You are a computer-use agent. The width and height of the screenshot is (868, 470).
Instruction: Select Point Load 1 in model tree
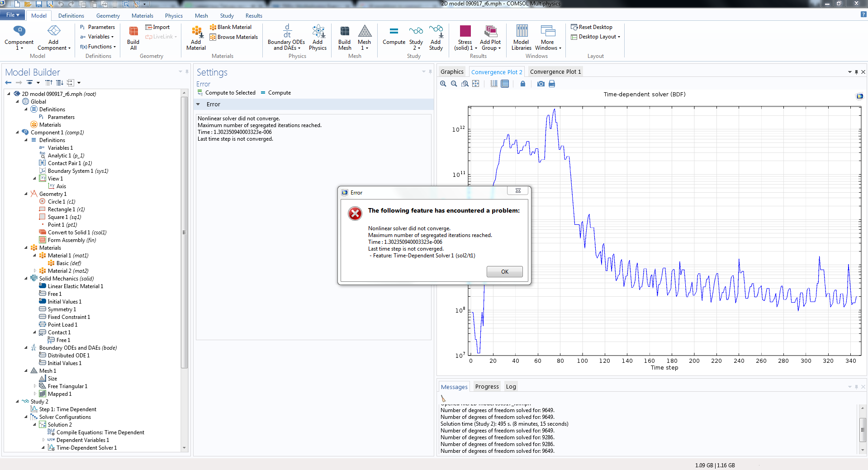tap(62, 325)
